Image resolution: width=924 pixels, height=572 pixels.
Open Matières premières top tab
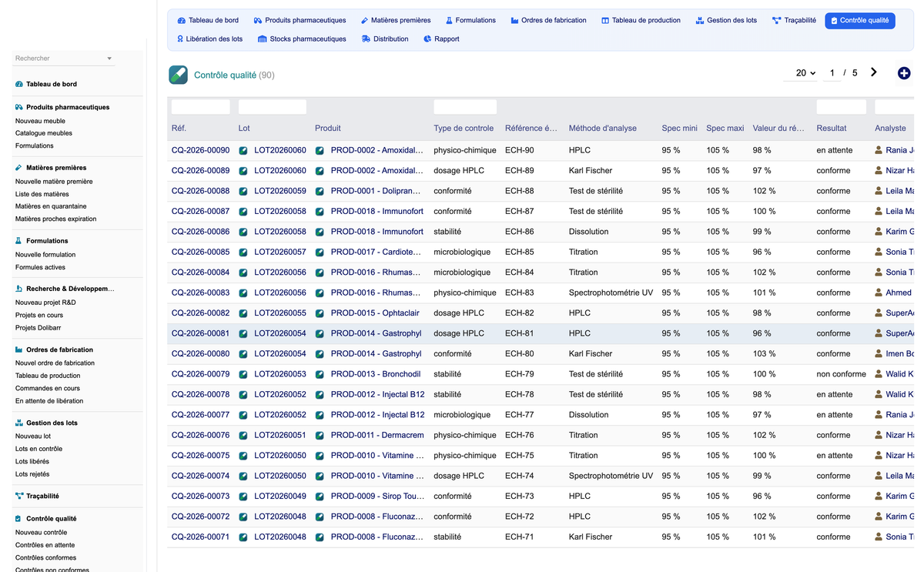[396, 21]
